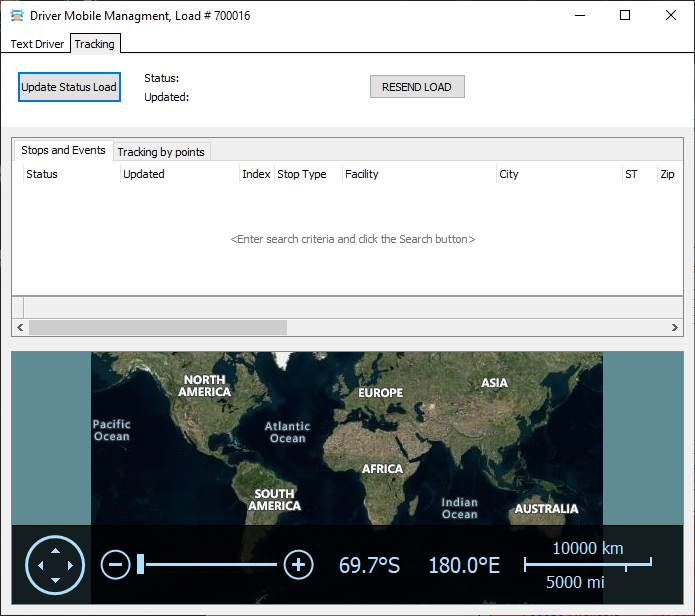
Task: Open the Stops and Events tab
Action: (63, 150)
